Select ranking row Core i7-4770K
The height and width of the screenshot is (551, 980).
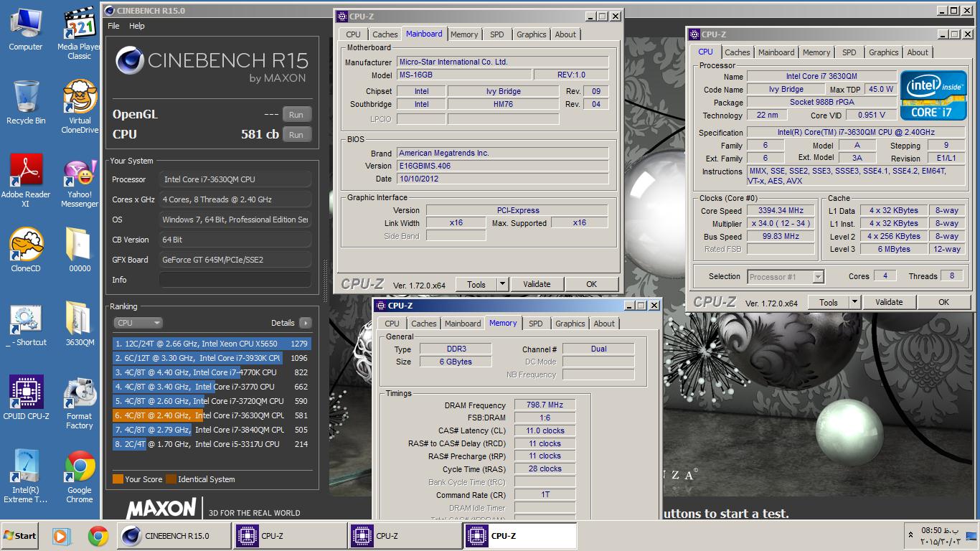(x=212, y=372)
